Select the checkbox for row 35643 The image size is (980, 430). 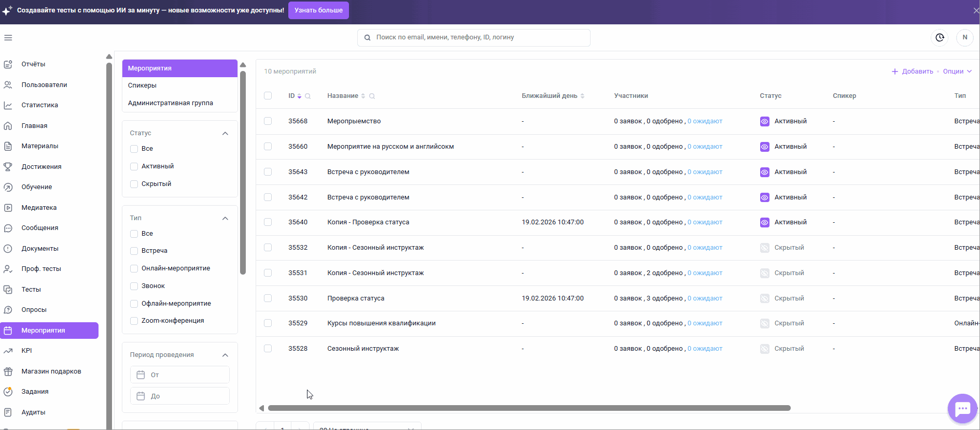coord(268,171)
